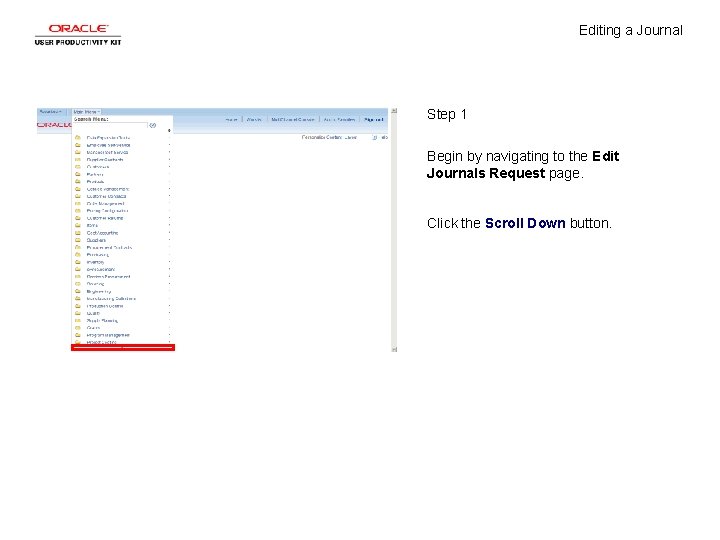Expand the Supplier Contracts submenu arrow
720x540 pixels.
pos(169,159)
